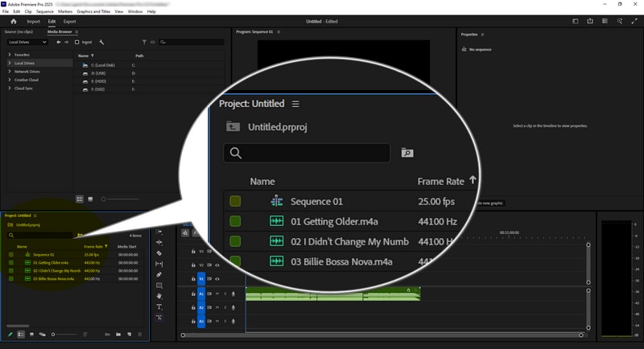This screenshot has height=349, width=644.
Task: Select the Rectangle tool
Action: [x=159, y=285]
